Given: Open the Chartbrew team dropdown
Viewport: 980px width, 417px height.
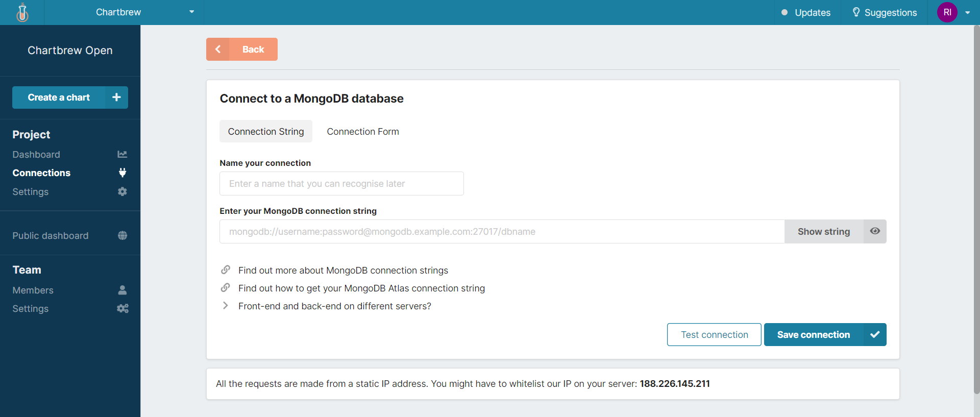Looking at the screenshot, I should [124, 12].
